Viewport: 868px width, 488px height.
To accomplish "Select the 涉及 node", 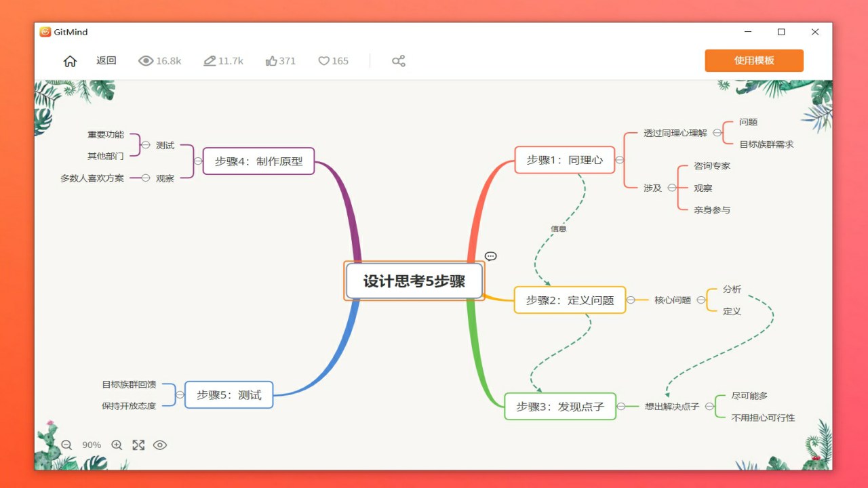I will click(652, 188).
